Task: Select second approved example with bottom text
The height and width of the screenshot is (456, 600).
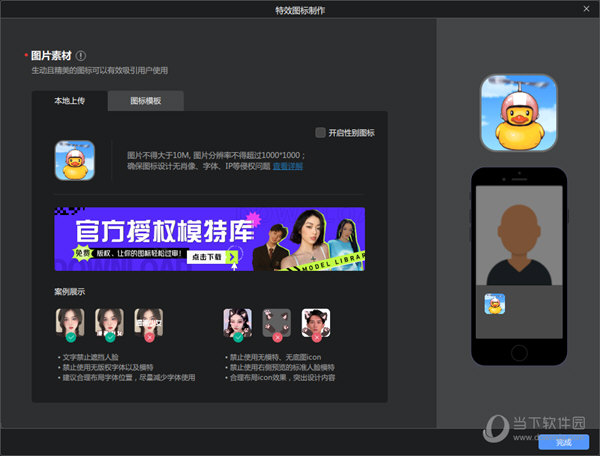Action: pyautogui.click(x=109, y=323)
